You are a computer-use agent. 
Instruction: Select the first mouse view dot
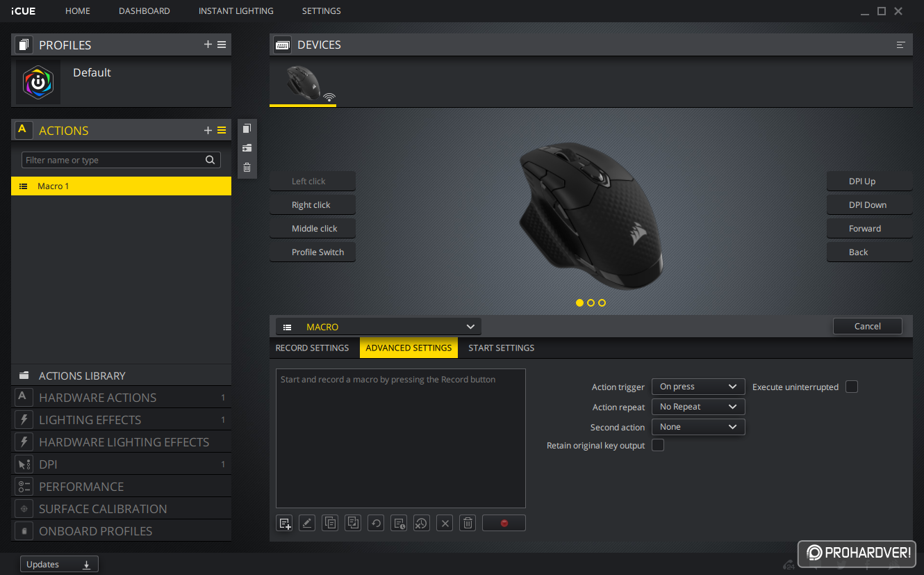(x=579, y=302)
